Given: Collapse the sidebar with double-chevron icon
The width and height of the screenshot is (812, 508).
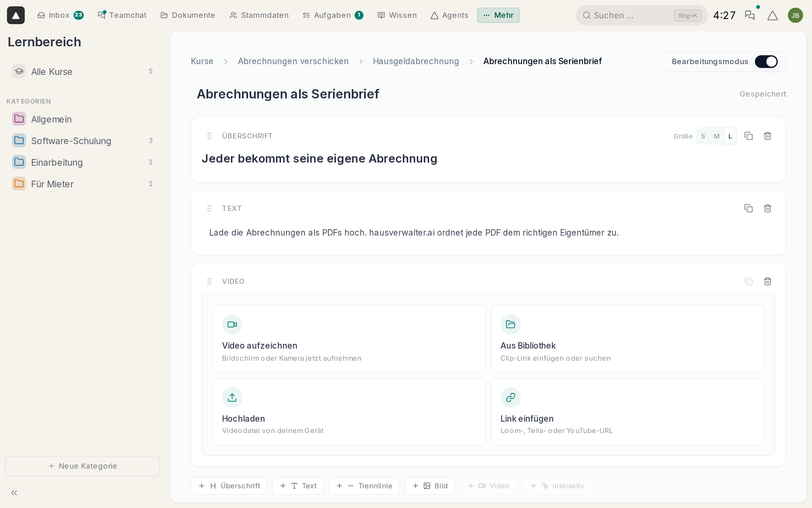Looking at the screenshot, I should 14,493.
